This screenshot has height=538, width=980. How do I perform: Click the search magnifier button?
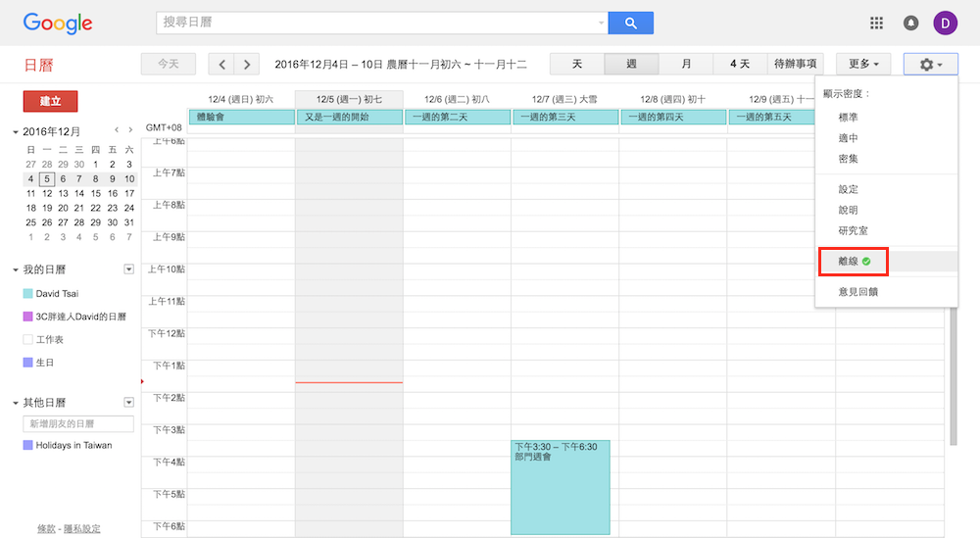[630, 23]
